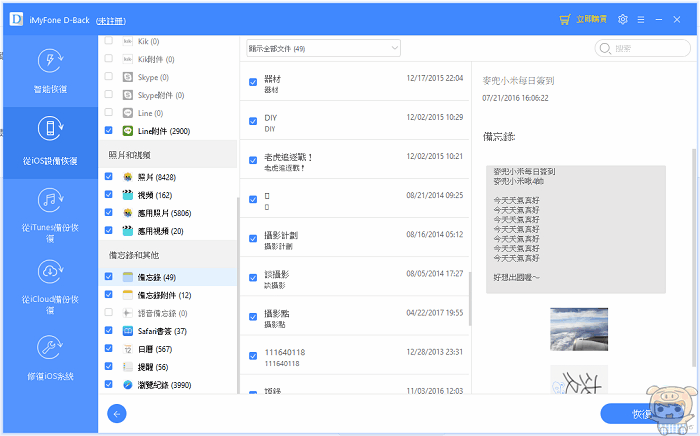Image resolution: width=700 pixels, height=436 pixels.
Task: Open the 顯示全部文件 (49) filter dropdown
Action: [x=323, y=48]
